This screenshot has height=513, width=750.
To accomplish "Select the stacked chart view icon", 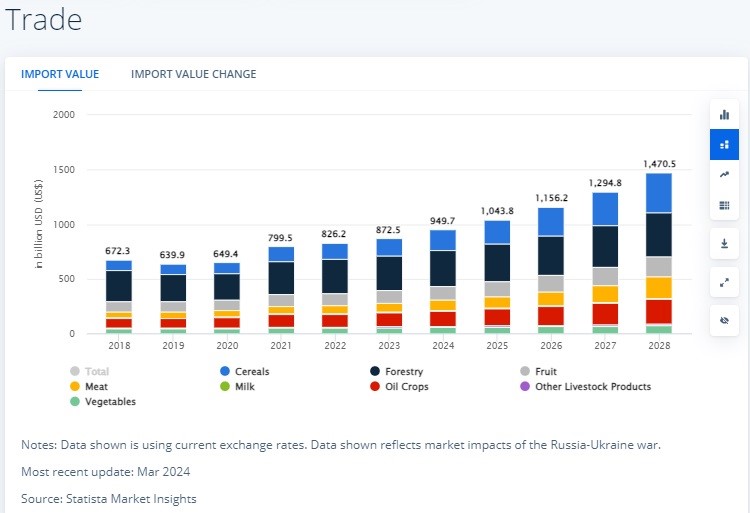I will click(x=724, y=145).
